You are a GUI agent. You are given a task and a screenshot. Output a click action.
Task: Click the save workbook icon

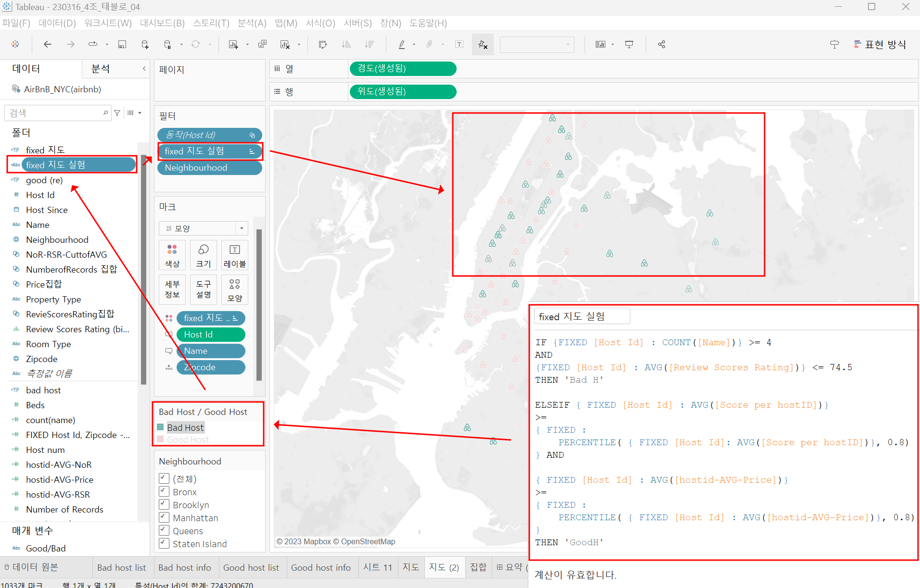122,44
